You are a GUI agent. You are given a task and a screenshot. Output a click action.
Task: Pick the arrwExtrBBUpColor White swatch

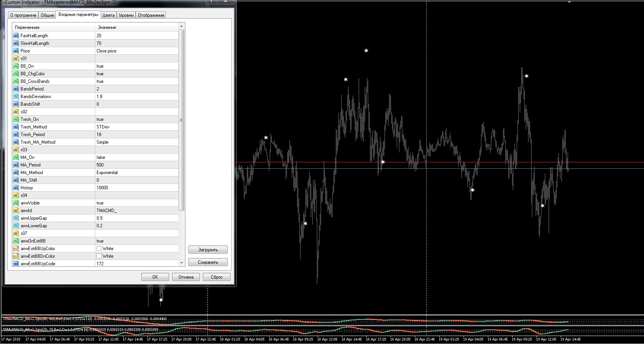point(99,249)
